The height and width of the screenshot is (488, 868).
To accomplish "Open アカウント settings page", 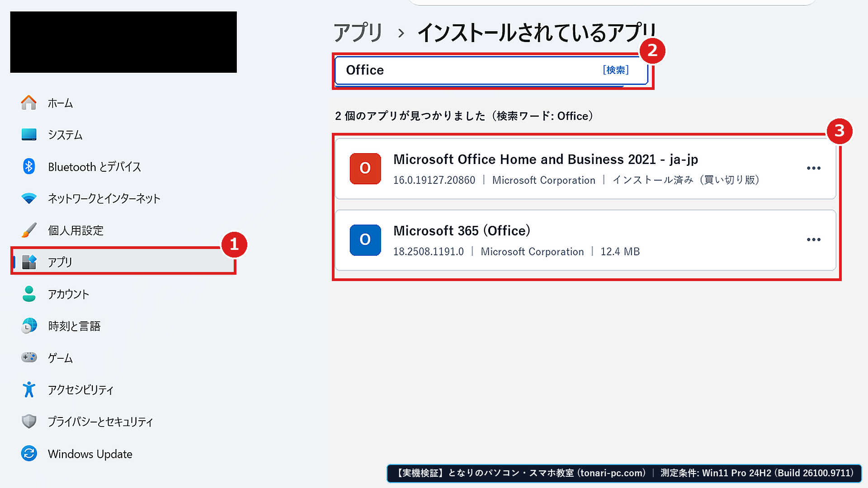I will [69, 294].
